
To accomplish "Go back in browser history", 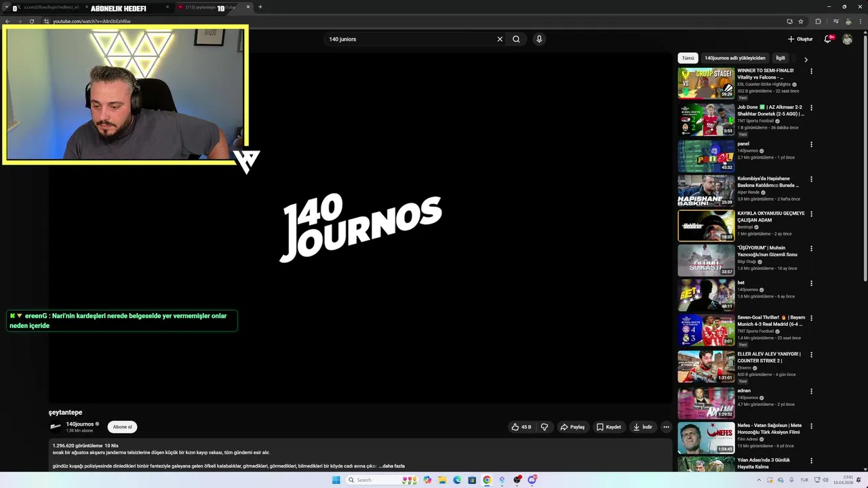I will (7, 21).
